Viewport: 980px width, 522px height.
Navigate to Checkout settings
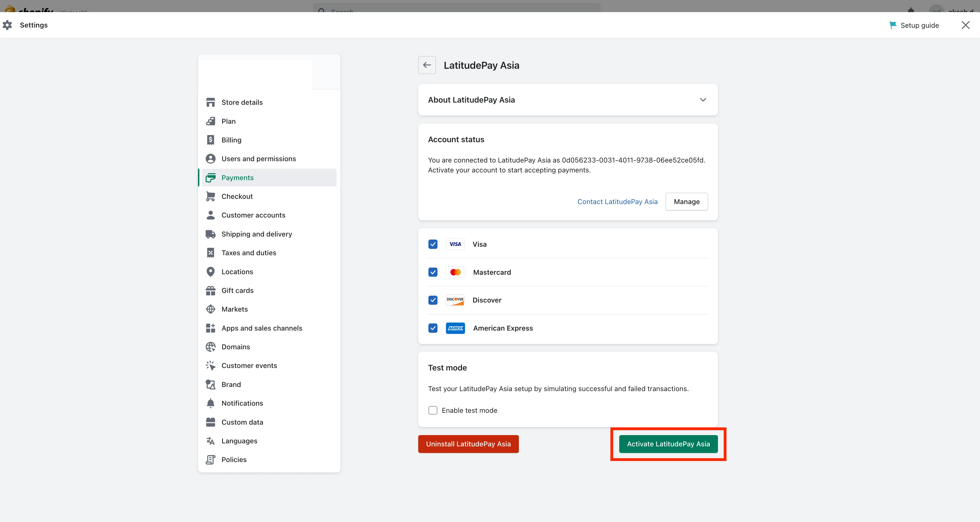pyautogui.click(x=269, y=196)
